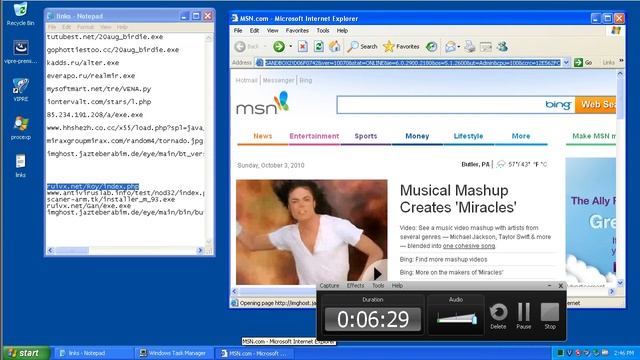Play the Michael Jackson video thumbnail

377,273
